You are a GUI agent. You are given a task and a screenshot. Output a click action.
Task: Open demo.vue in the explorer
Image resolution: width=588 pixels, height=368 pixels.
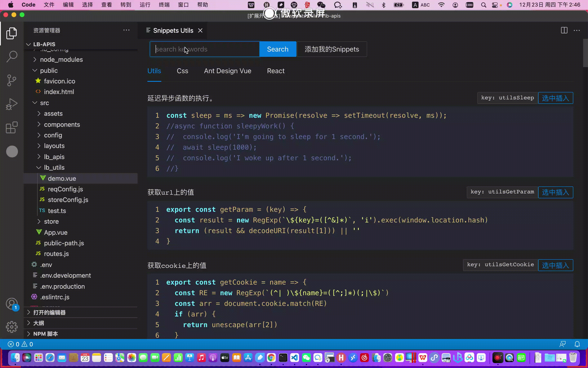[x=81, y=178]
